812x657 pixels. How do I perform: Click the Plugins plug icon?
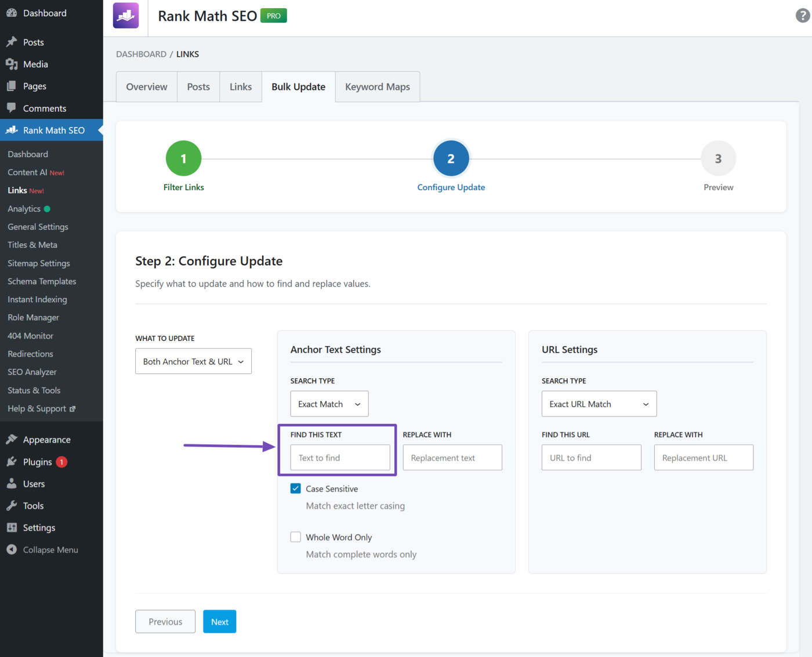click(x=12, y=462)
